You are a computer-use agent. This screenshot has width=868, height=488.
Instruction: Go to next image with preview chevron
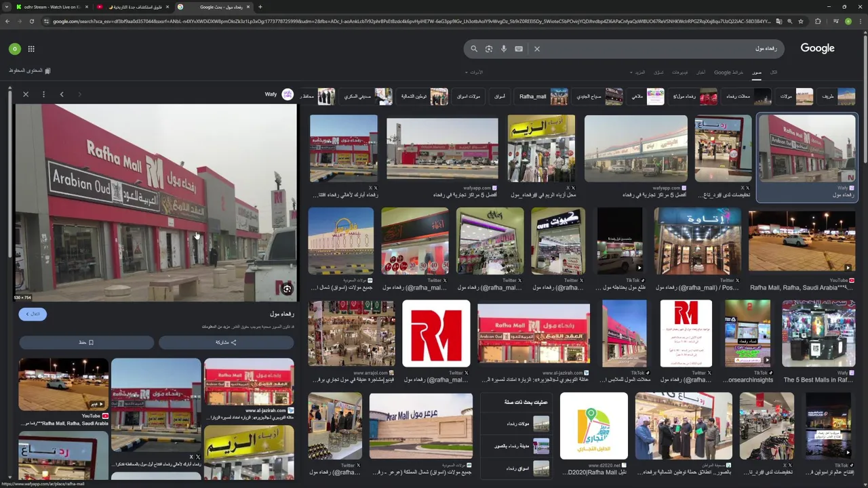coord(62,94)
